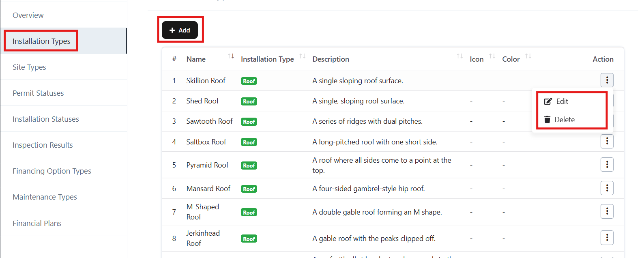Open three-dot menu for Mansard Roof row

[x=607, y=188]
